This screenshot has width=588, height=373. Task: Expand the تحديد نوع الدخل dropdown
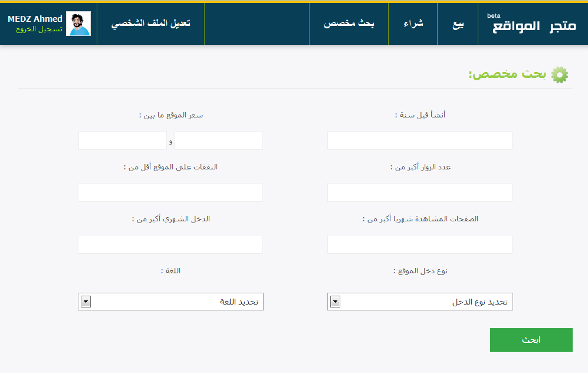(x=420, y=302)
